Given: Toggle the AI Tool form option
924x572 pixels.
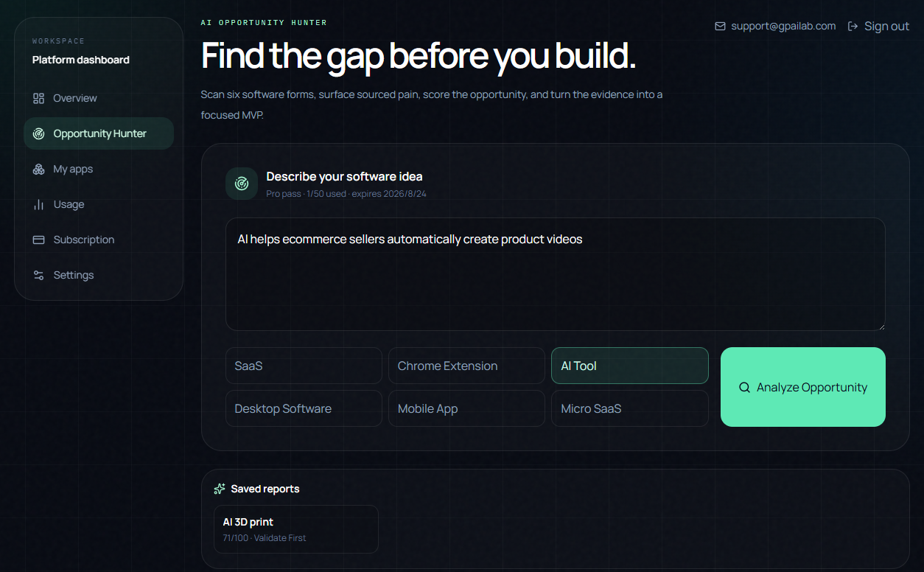Looking at the screenshot, I should [630, 366].
